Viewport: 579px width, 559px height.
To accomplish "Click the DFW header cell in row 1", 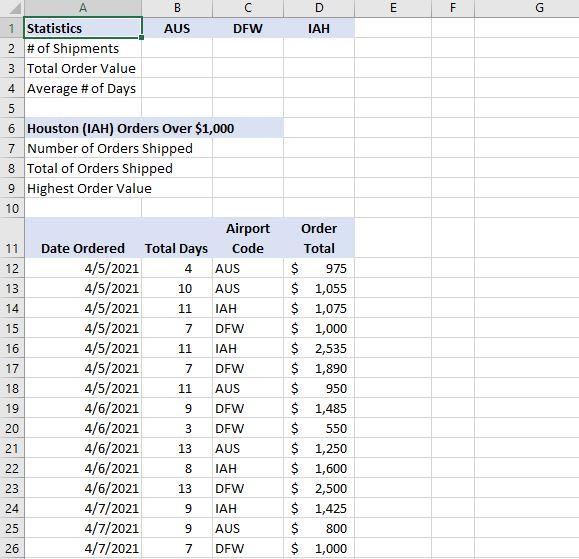I will pos(248,28).
